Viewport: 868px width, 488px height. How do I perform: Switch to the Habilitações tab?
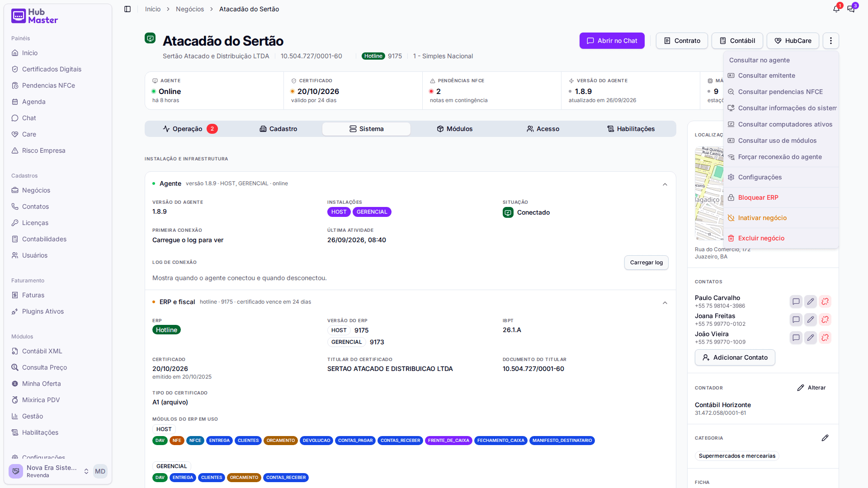coord(631,129)
